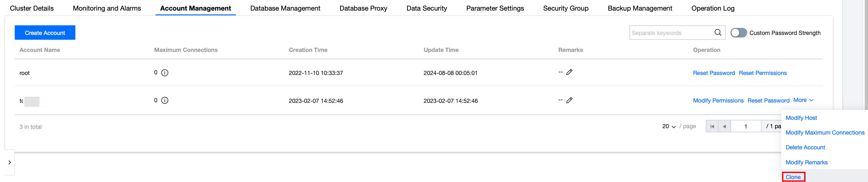Choose Delete Account in dropdown menu
Image resolution: width=868 pixels, height=182 pixels.
click(x=805, y=147)
